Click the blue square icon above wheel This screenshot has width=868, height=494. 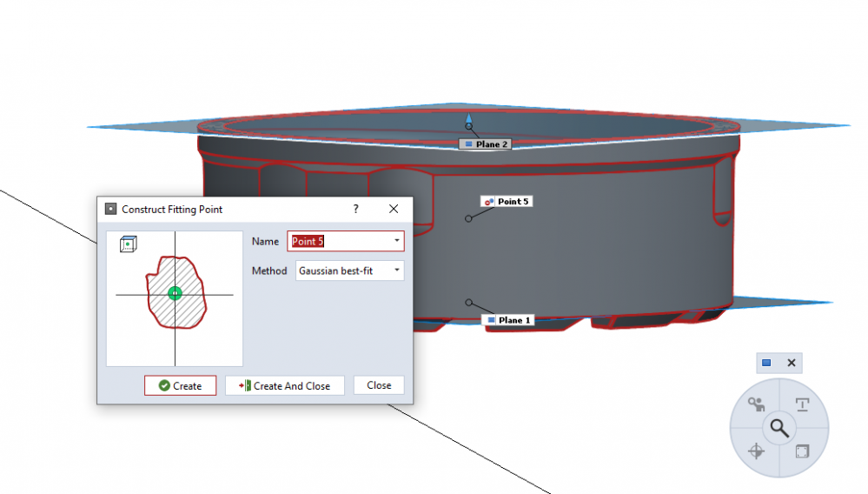(766, 363)
